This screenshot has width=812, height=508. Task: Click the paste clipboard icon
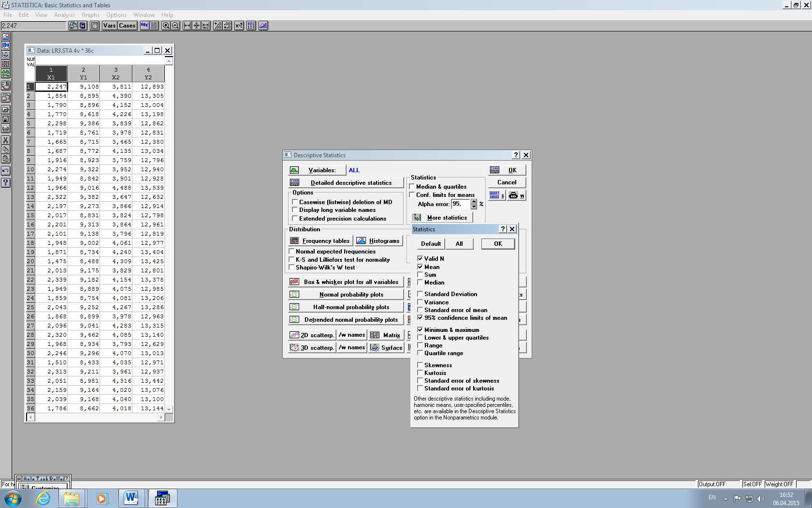(6, 159)
